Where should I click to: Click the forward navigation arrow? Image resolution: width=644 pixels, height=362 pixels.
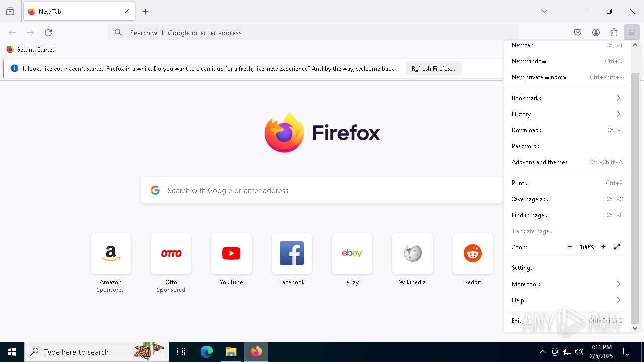coord(30,33)
